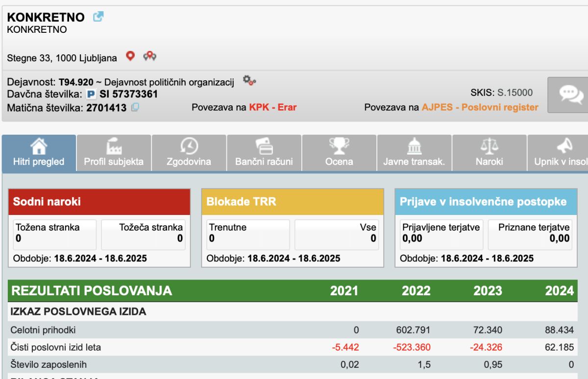Click the house icon on Hitri pregled
Screen dimensions: 588x379
39,145
